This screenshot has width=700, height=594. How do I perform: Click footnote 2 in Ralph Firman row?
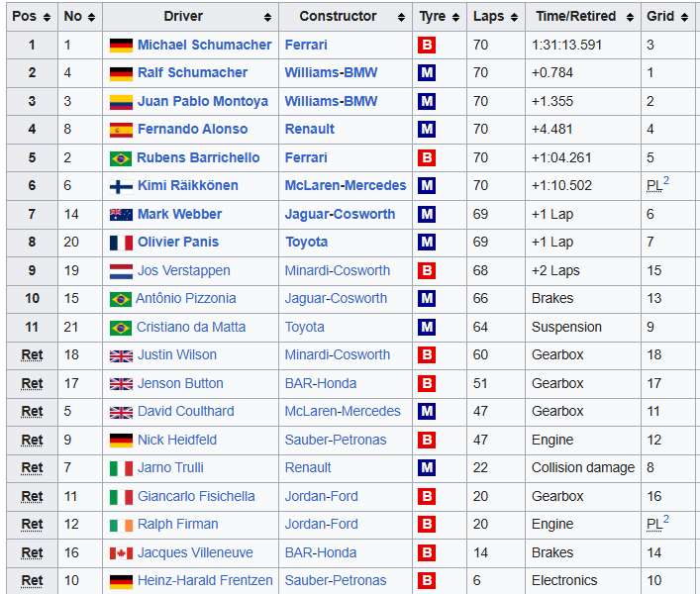666,519
